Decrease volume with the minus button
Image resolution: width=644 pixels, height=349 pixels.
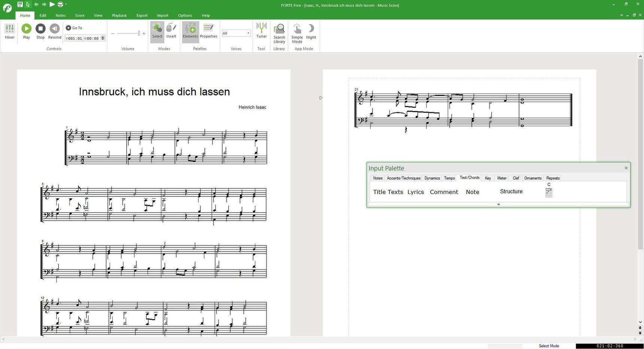(113, 33)
